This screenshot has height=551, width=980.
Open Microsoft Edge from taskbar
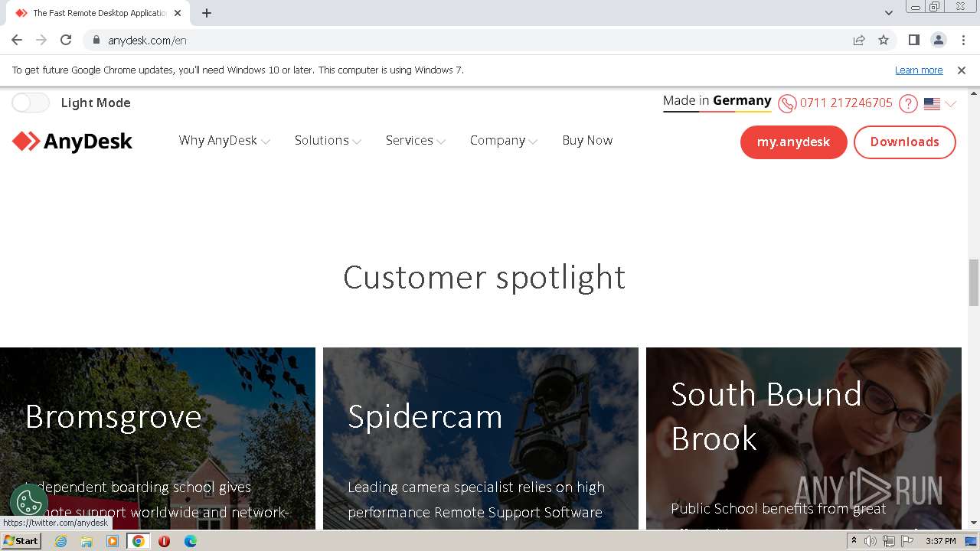[190, 541]
